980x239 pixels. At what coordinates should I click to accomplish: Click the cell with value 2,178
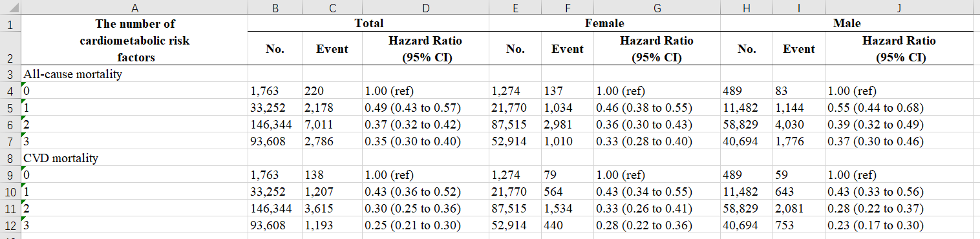(x=332, y=107)
